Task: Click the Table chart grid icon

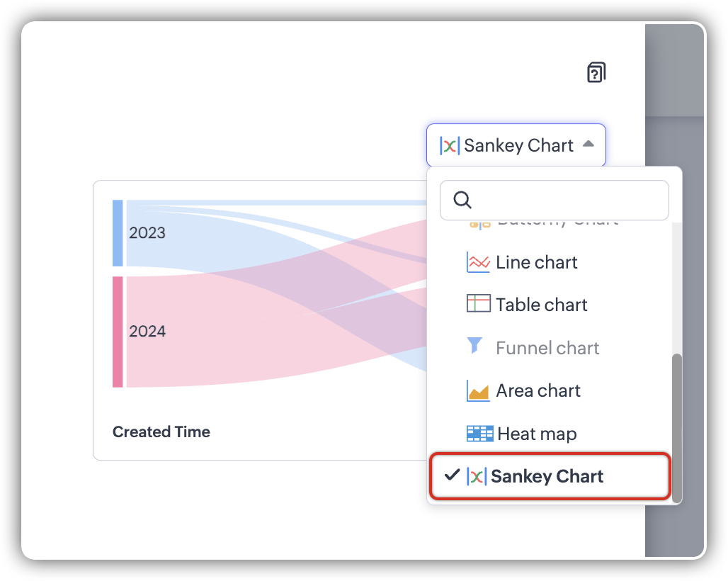Action: tap(478, 305)
